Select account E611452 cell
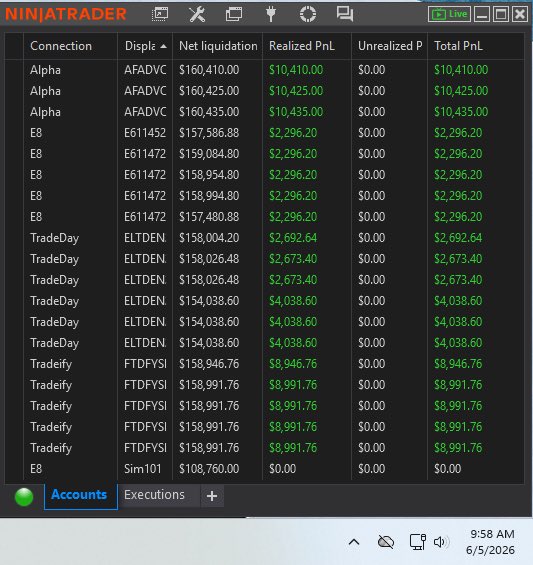Image resolution: width=533 pixels, height=565 pixels. pyautogui.click(x=145, y=133)
